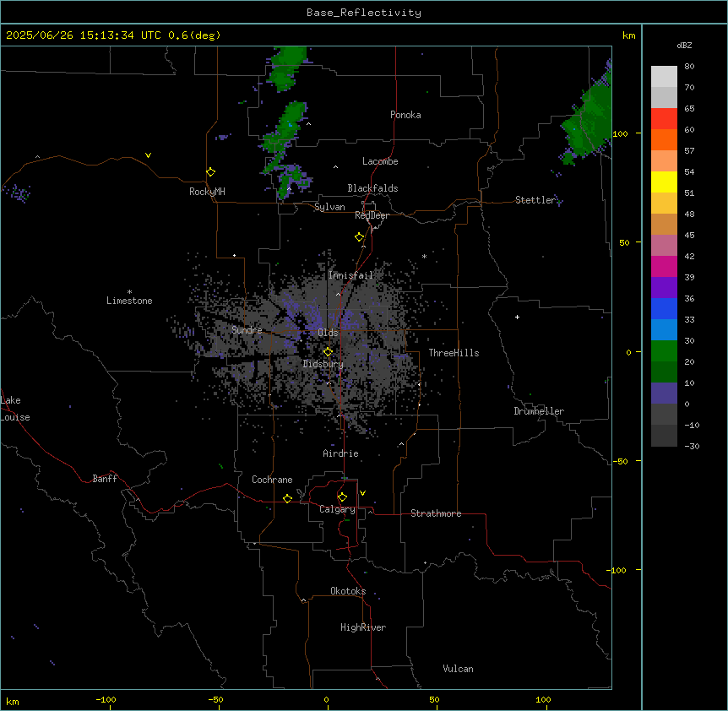Click the yellow V marker northeast of Calgary
The height and width of the screenshot is (711, 728).
point(362,493)
